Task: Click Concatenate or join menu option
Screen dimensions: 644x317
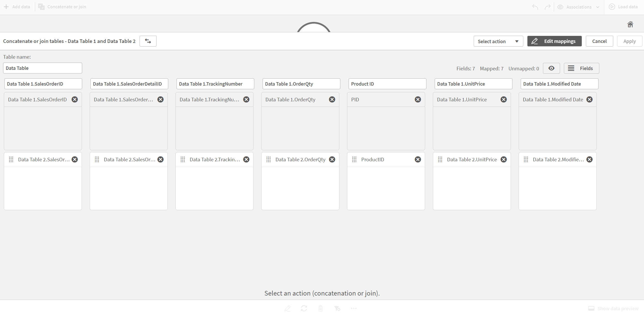Action: 64,6
